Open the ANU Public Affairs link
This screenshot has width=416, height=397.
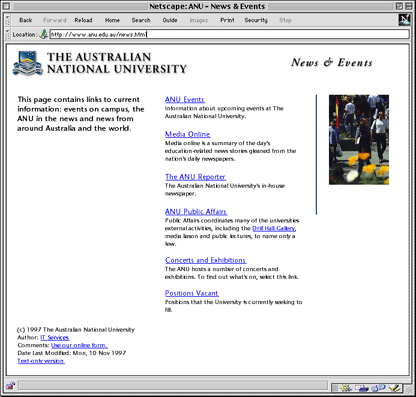tap(196, 211)
